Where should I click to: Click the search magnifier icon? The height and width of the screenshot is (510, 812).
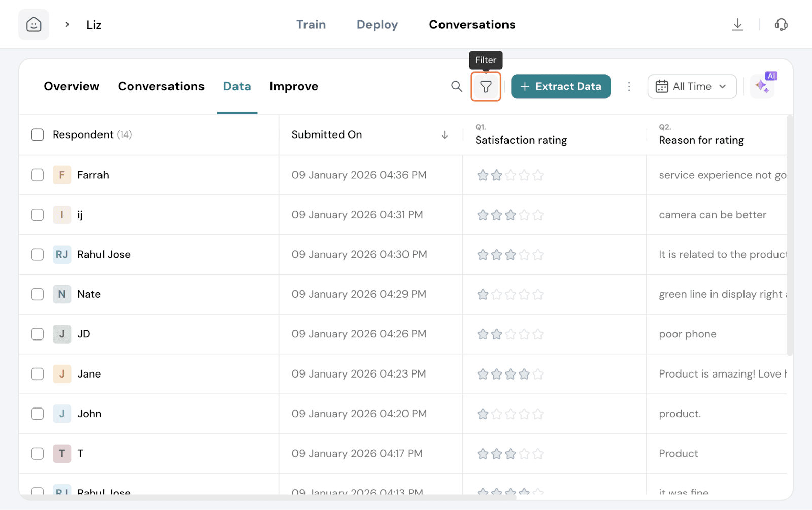point(456,87)
